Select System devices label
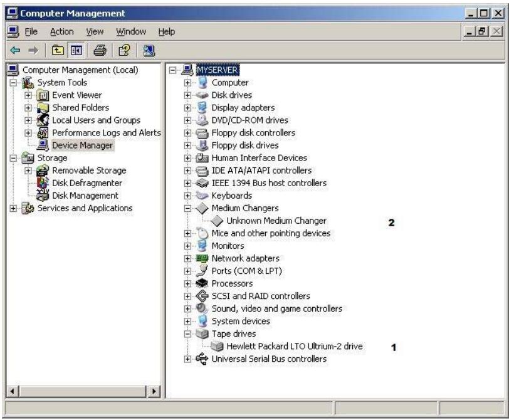509x420 pixels. [x=241, y=322]
